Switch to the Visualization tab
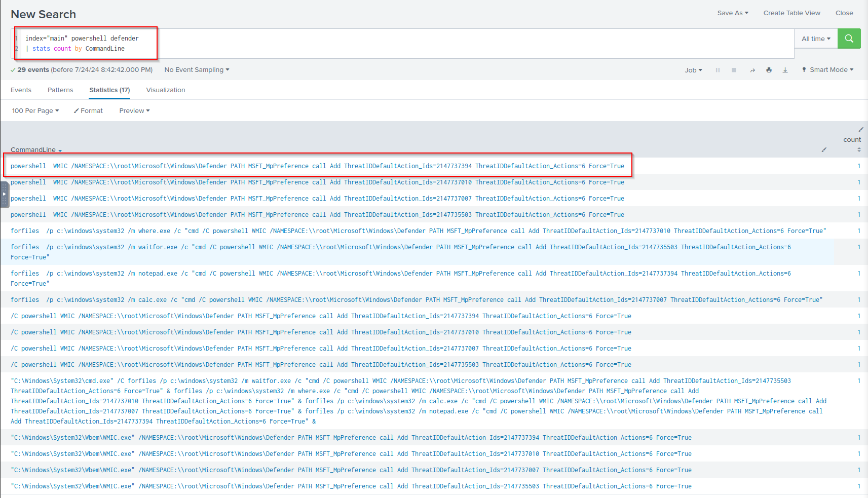Viewport: 868px width, 498px height. (x=166, y=90)
